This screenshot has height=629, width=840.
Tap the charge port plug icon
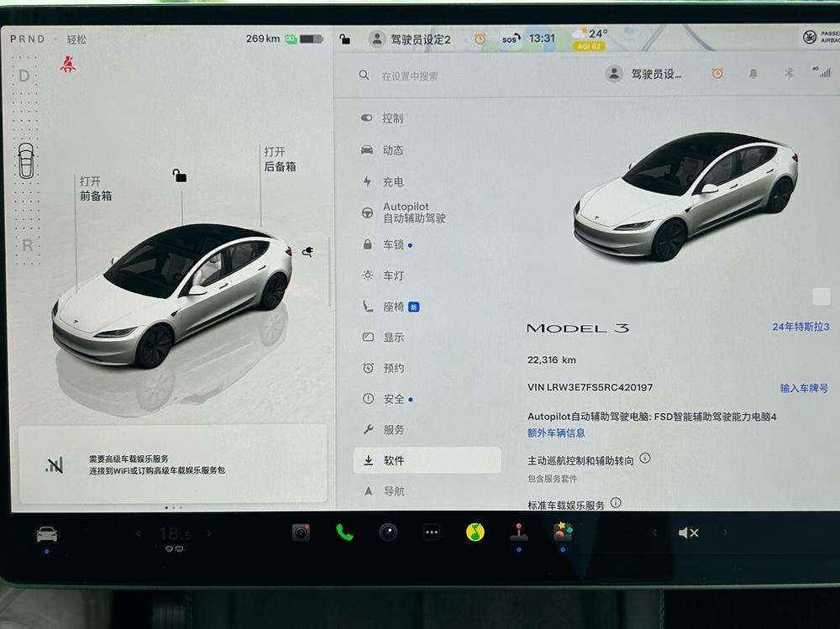tap(307, 251)
